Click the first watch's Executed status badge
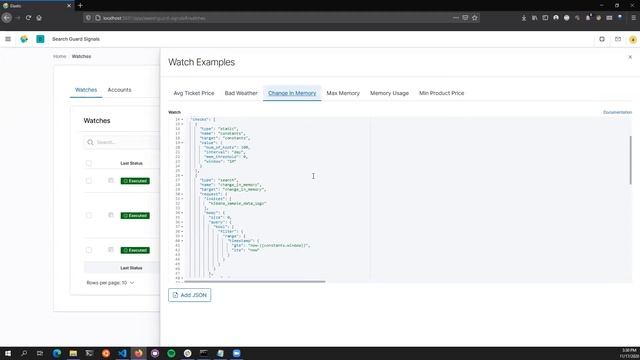The width and height of the screenshot is (640, 360). pyautogui.click(x=135, y=181)
